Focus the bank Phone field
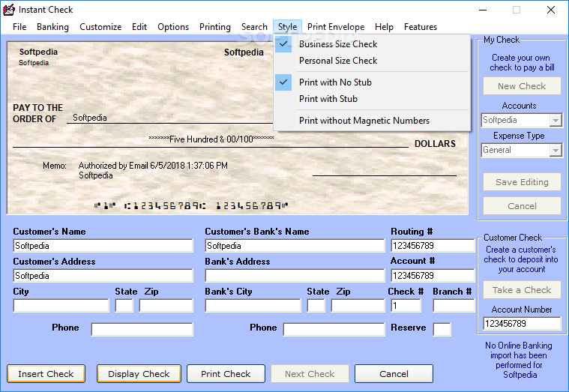Viewport: 569px width, 392px height. (x=334, y=329)
